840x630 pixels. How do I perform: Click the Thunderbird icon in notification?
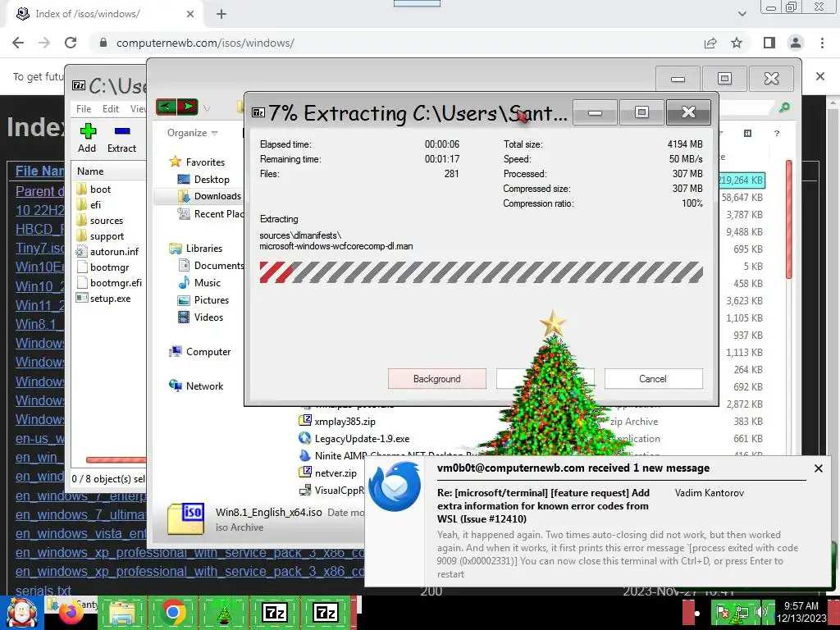click(x=395, y=486)
